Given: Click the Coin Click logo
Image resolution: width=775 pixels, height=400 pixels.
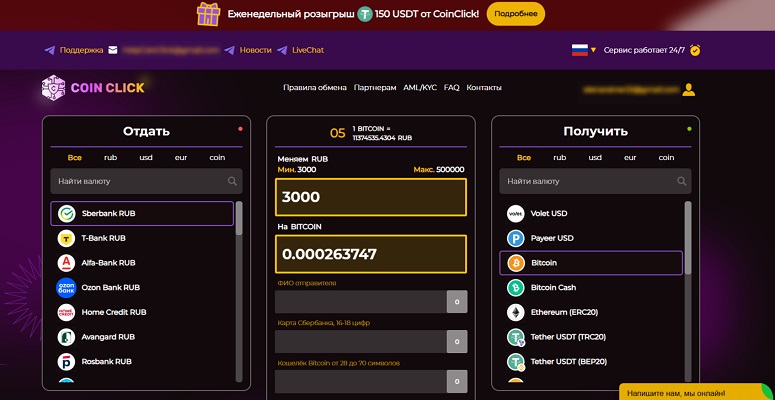Looking at the screenshot, I should 93,88.
